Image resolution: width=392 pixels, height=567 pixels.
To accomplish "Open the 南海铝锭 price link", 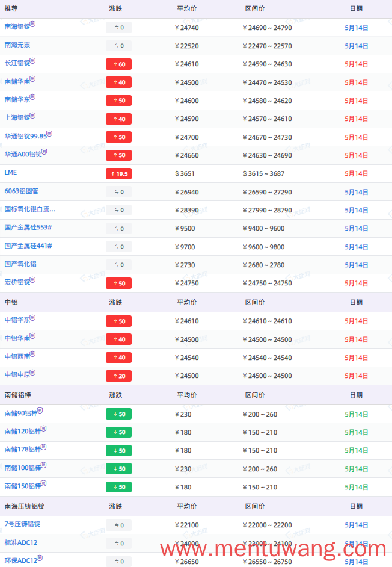I will point(17,26).
